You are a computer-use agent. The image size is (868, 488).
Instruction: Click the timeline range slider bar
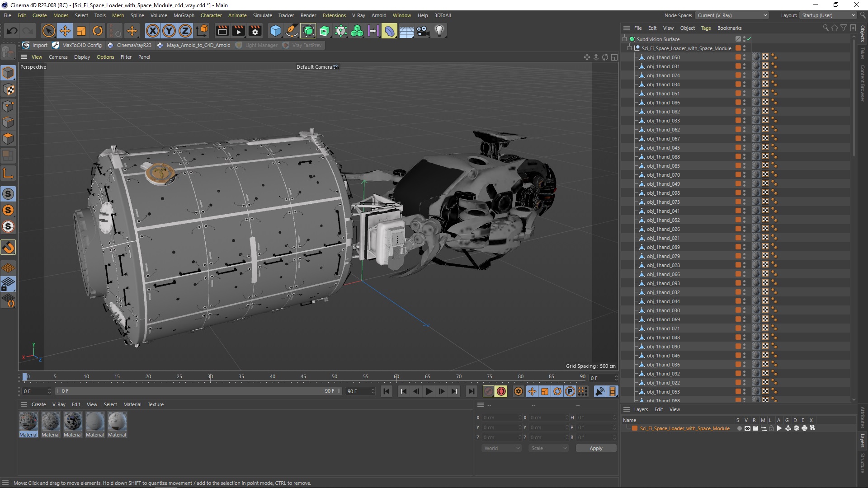pos(199,391)
